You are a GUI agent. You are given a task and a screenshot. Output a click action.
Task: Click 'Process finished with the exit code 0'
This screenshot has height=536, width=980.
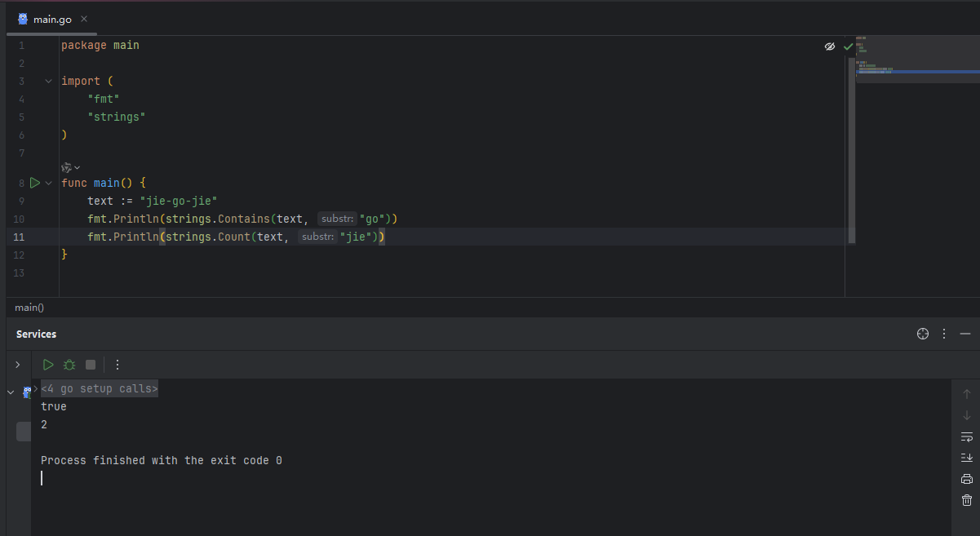click(x=162, y=460)
